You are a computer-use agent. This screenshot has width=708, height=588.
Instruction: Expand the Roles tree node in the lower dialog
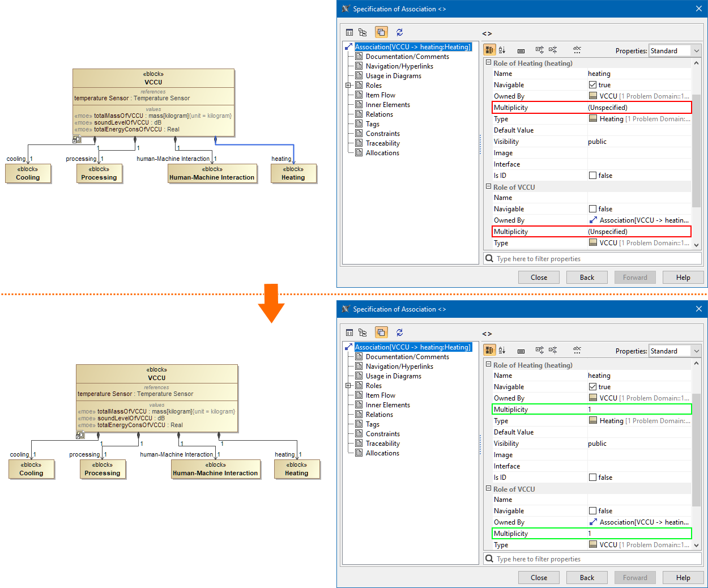tap(348, 386)
